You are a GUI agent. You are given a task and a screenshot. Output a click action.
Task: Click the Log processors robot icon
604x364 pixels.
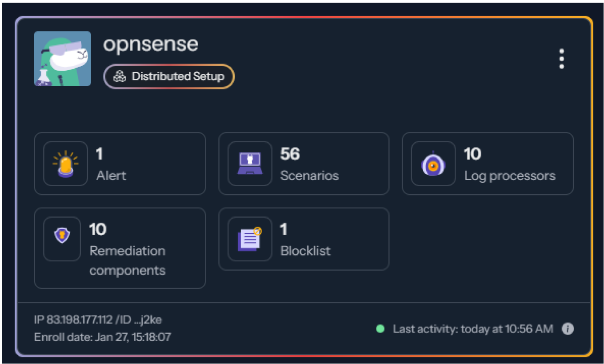pos(433,164)
